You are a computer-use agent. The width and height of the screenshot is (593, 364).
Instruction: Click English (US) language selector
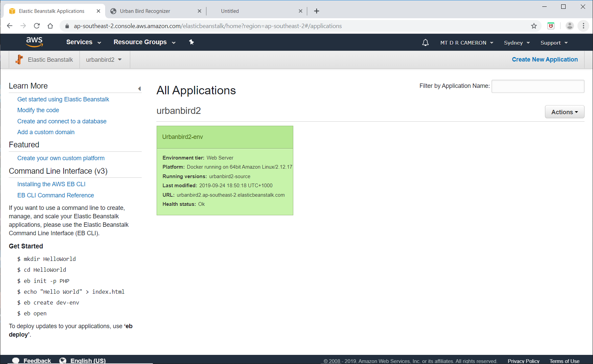[x=88, y=361]
